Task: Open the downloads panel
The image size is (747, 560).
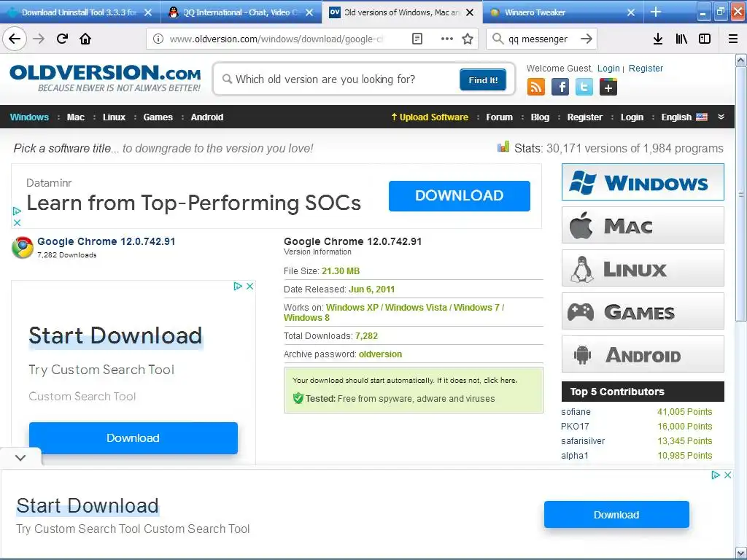Action: coord(658,39)
